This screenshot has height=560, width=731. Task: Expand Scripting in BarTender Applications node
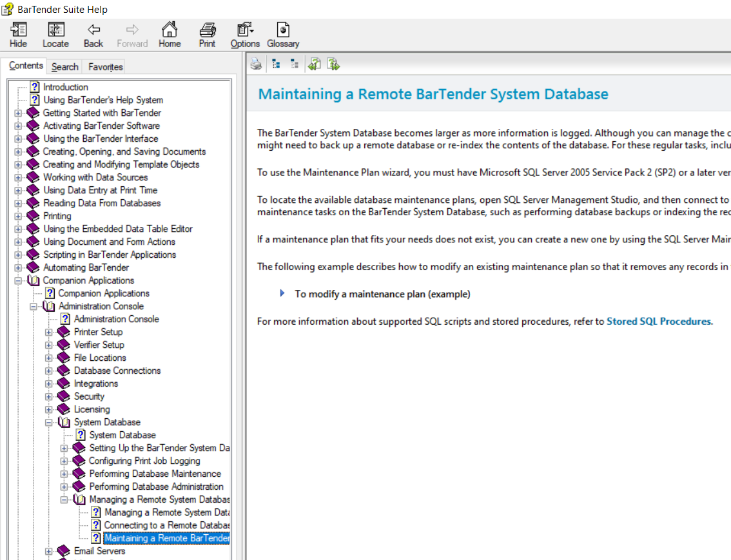coord(17,255)
